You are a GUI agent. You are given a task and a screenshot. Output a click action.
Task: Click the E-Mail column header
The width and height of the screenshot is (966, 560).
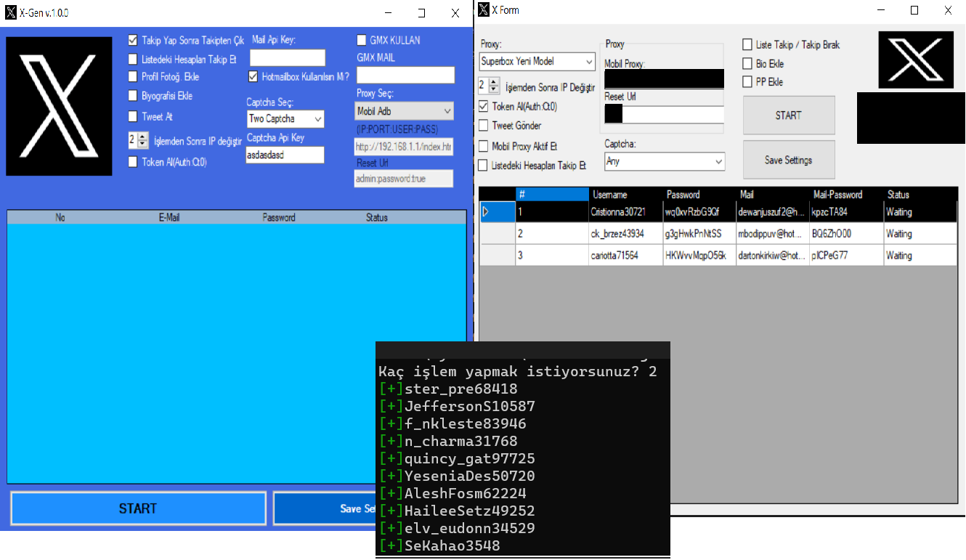(169, 217)
